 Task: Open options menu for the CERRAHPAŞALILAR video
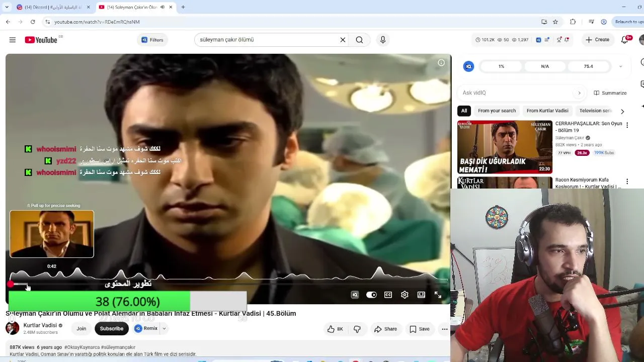click(627, 125)
